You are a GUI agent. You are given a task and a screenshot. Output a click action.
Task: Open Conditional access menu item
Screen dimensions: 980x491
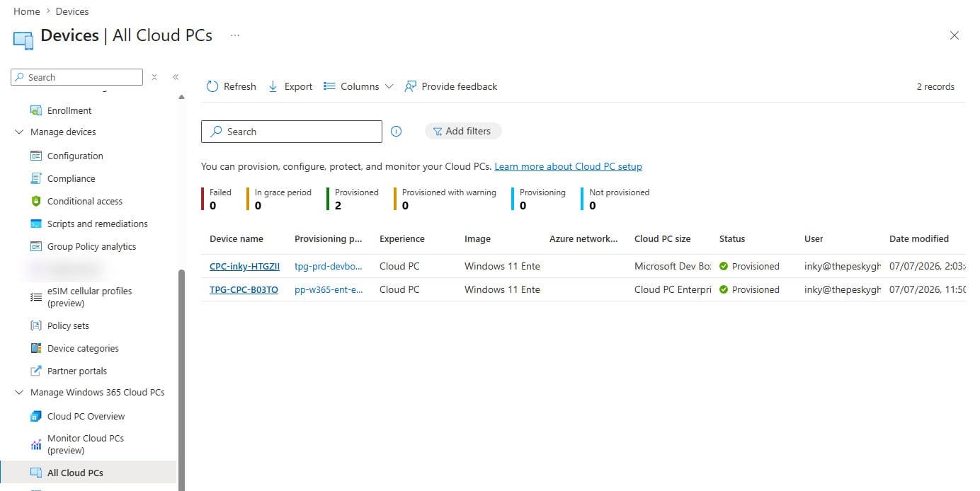85,201
